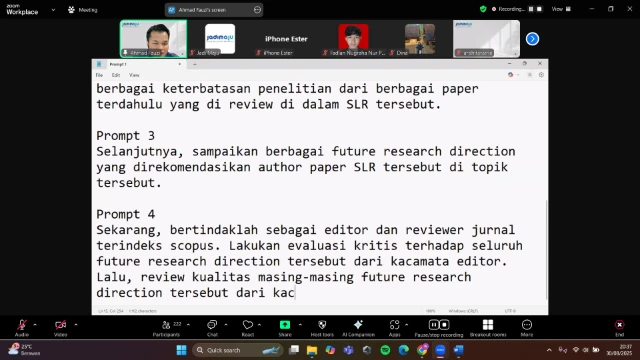The image size is (640, 360).
Task: Open Task View on the taskbar
Action: pos(294,350)
